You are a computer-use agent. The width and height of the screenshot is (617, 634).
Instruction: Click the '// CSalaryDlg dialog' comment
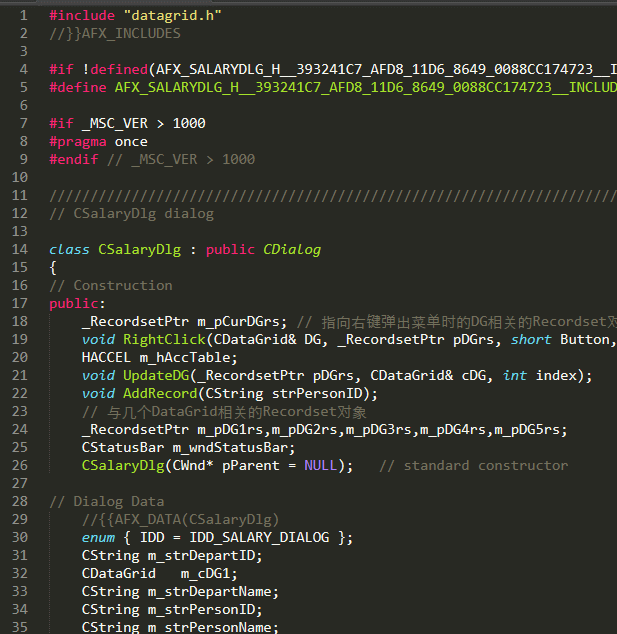click(x=131, y=214)
